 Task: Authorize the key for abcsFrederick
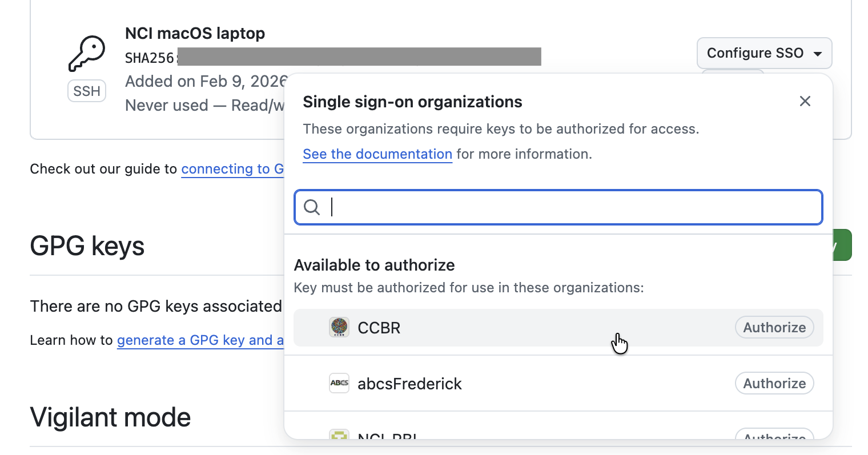tap(774, 384)
